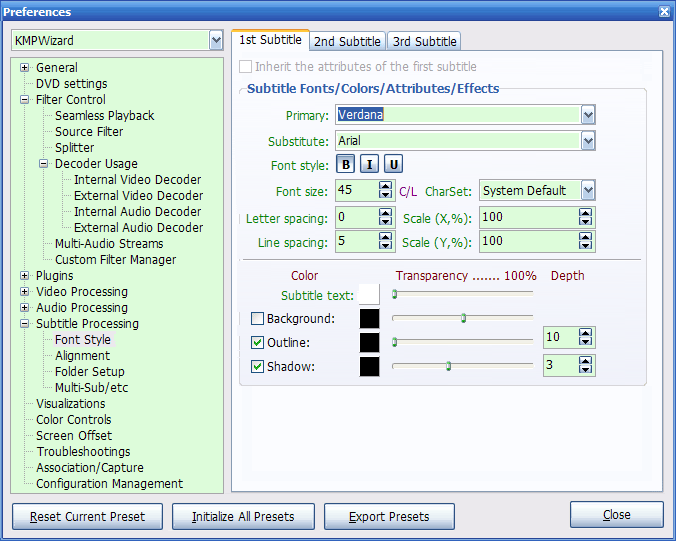Screen dimensions: 676x541
Task: Increase the Shadow depth value
Action: point(586,361)
